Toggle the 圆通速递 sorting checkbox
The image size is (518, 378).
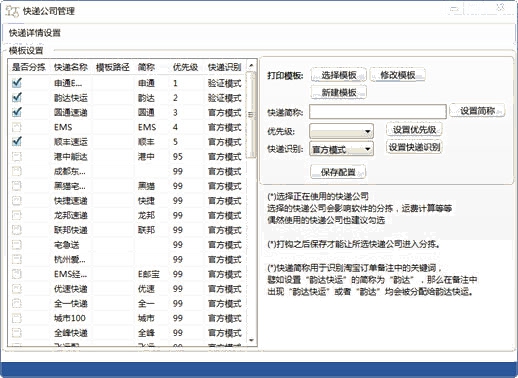pyautogui.click(x=17, y=112)
